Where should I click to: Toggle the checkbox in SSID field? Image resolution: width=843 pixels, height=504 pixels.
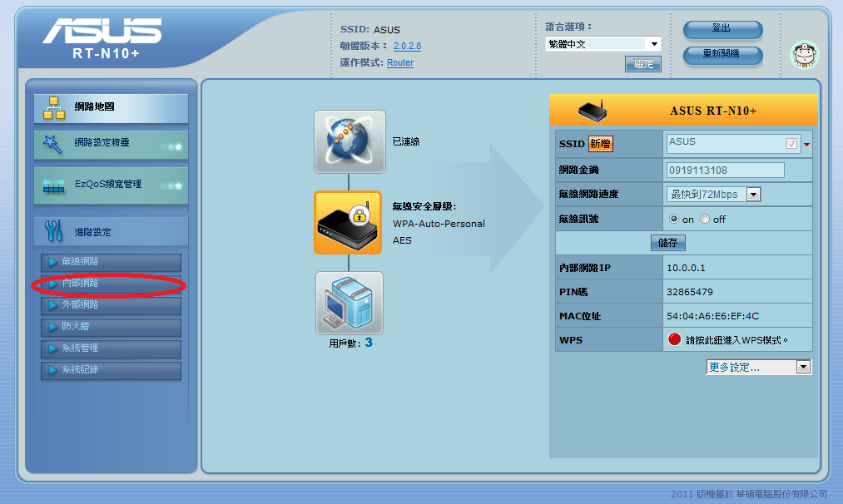(791, 143)
